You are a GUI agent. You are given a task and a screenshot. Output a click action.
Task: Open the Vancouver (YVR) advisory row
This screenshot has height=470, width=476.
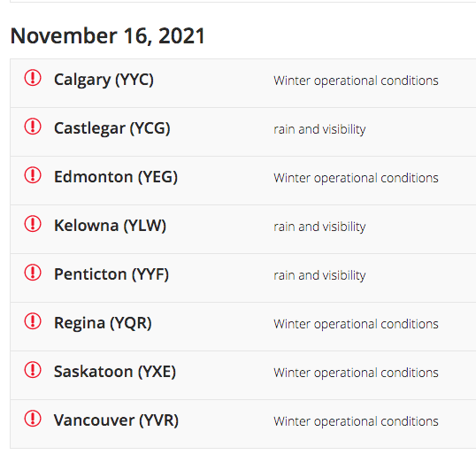pyautogui.click(x=243, y=424)
